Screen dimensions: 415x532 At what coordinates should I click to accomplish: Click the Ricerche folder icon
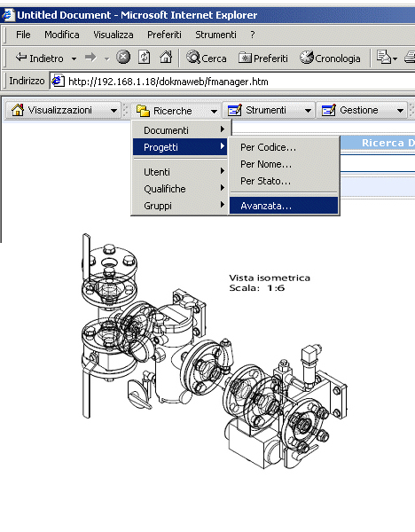143,111
